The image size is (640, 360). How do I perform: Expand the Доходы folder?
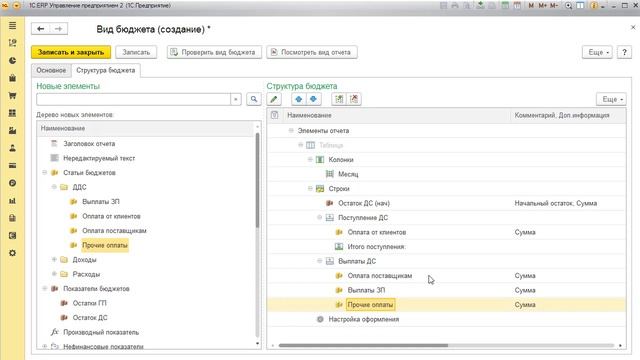coord(54,260)
